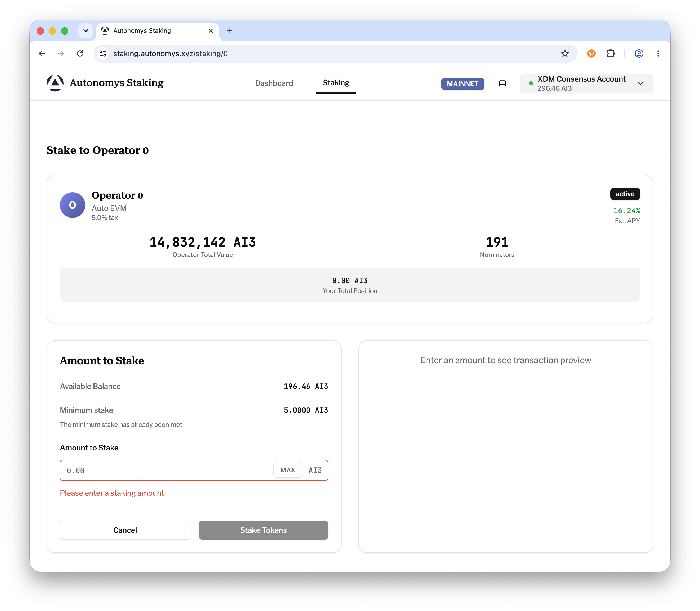
Task: Open the Extensions puzzle icon
Action: (x=611, y=54)
